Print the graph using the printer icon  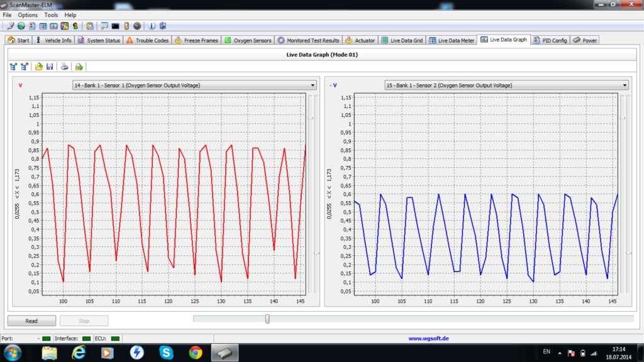coord(64,66)
